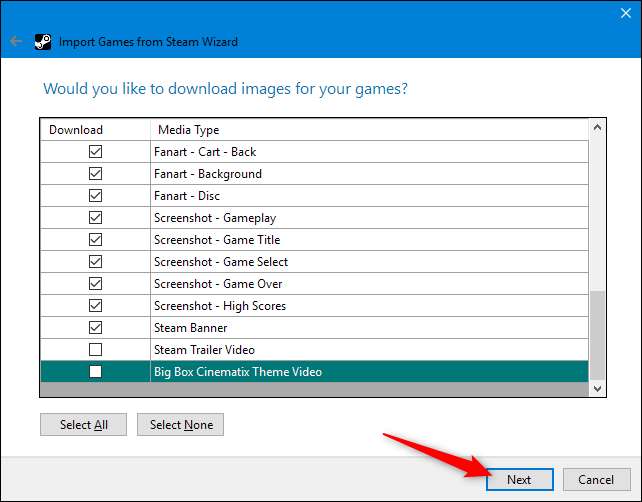Screen dimensions: 642x502
Task: Close the Import Games wizard window
Action: (626, 13)
